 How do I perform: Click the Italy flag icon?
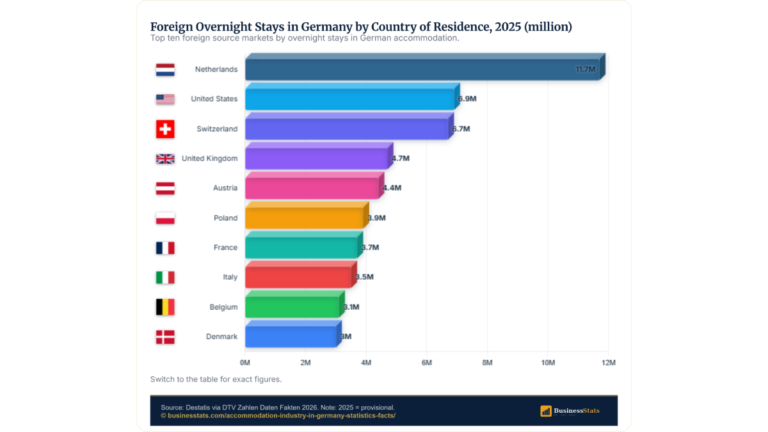[x=165, y=278]
